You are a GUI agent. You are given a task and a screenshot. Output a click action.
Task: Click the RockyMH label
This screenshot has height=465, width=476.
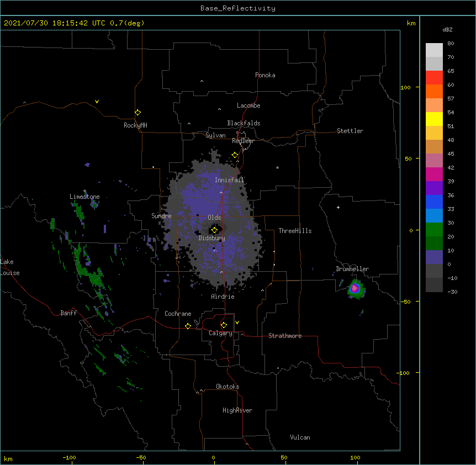point(135,125)
